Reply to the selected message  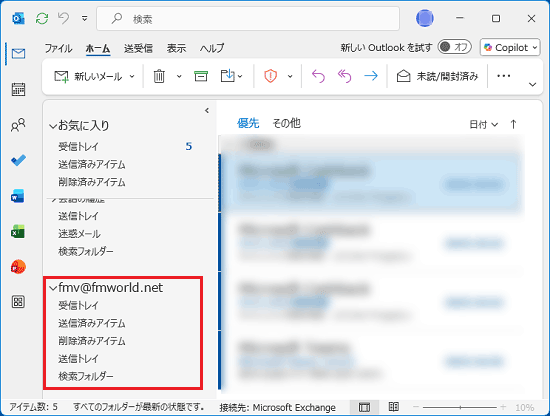tap(318, 76)
